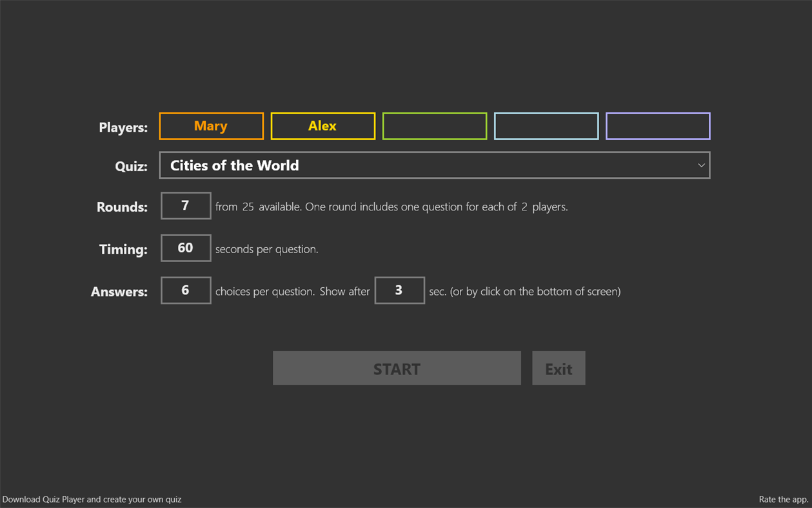Add a player in the green-bordered slot
The image size is (812, 508).
click(x=434, y=126)
